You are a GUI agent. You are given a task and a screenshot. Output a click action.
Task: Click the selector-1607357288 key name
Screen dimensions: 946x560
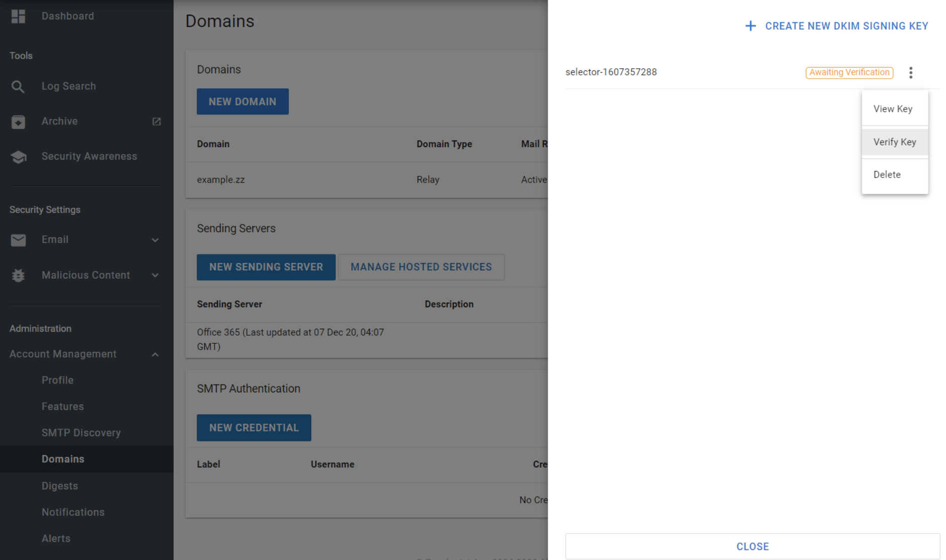tap(611, 72)
